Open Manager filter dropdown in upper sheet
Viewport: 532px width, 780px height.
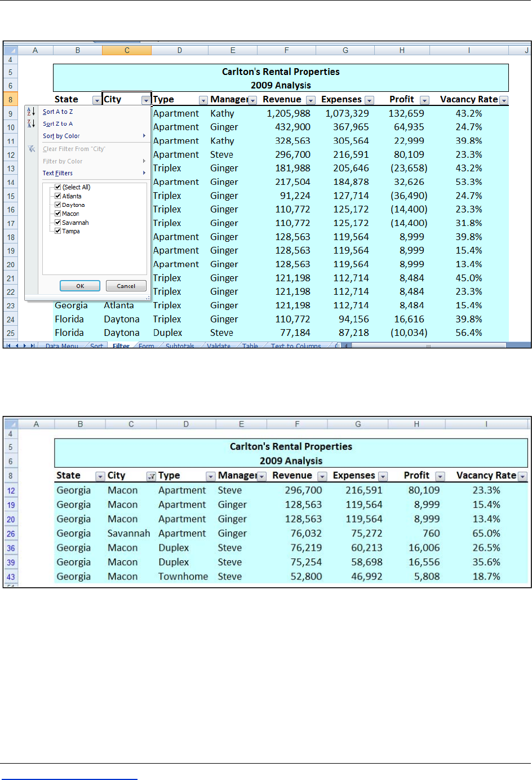point(252,100)
